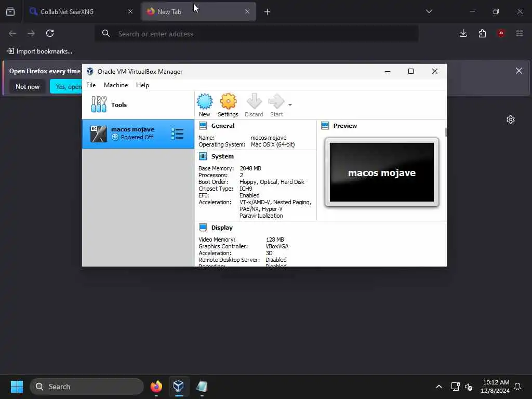Click the network tray icon

click(x=455, y=387)
